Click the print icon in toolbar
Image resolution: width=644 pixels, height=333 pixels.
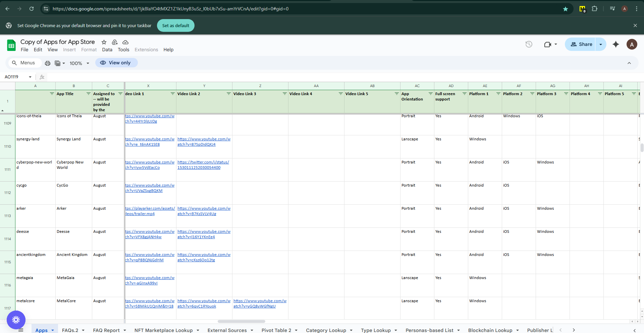click(48, 63)
